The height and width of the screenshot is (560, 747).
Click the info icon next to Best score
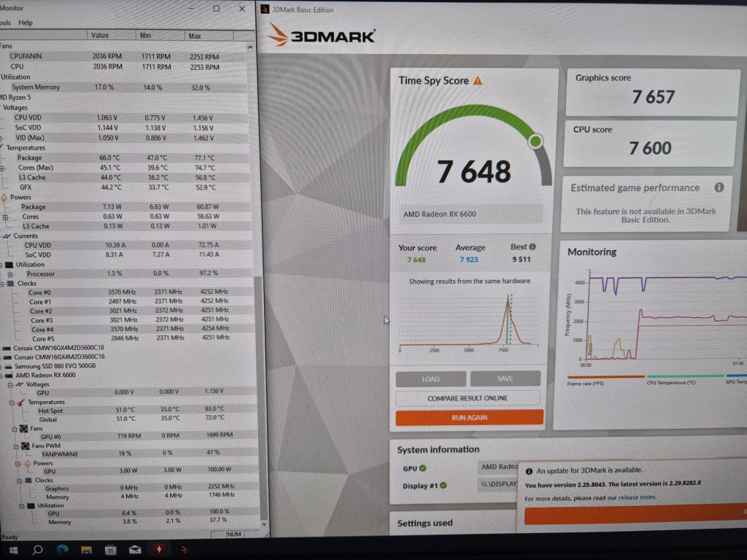[532, 246]
